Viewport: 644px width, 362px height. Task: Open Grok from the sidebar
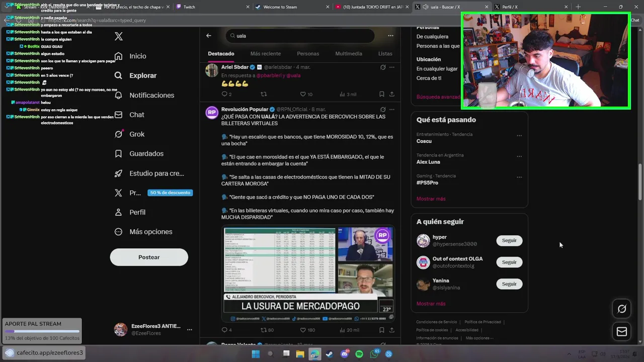click(129, 134)
